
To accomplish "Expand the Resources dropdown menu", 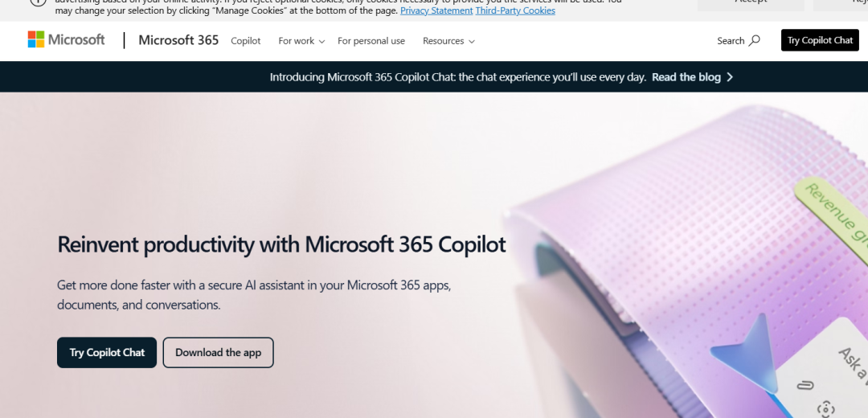I will [448, 41].
